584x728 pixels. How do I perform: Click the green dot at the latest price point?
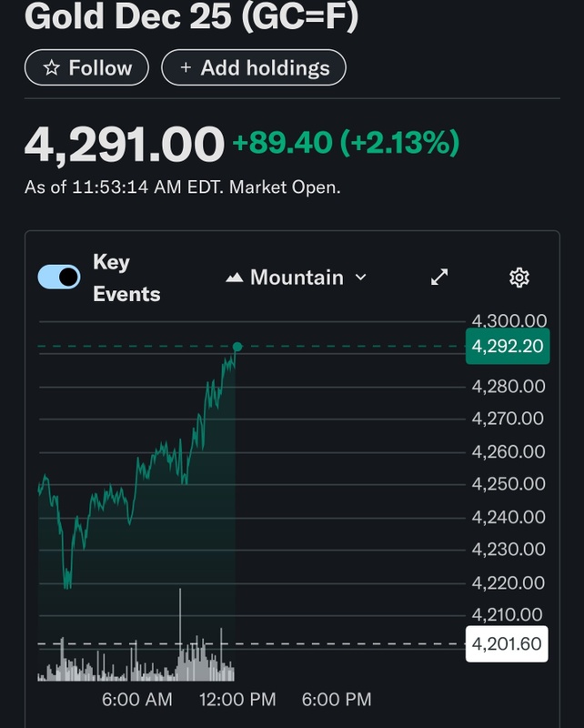[237, 347]
